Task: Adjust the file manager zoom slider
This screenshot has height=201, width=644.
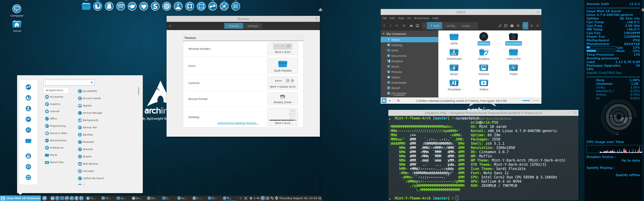Action: click(x=531, y=101)
